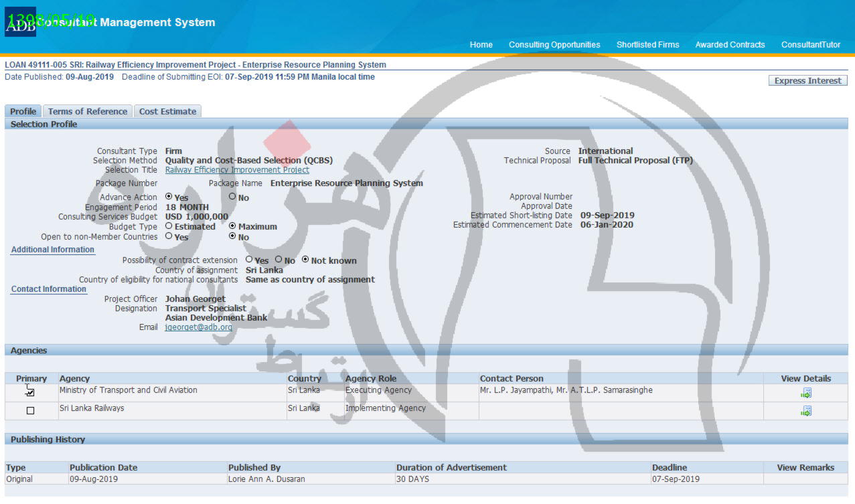The image size is (855, 504).
Task: Toggle Primary checkbox for Ministry of Transport
Action: pos(30,393)
